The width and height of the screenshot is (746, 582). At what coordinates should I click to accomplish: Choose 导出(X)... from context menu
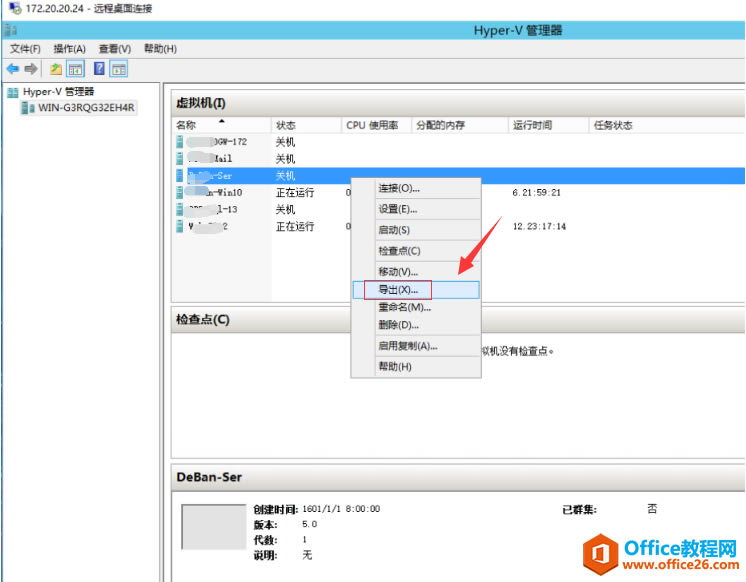[416, 290]
